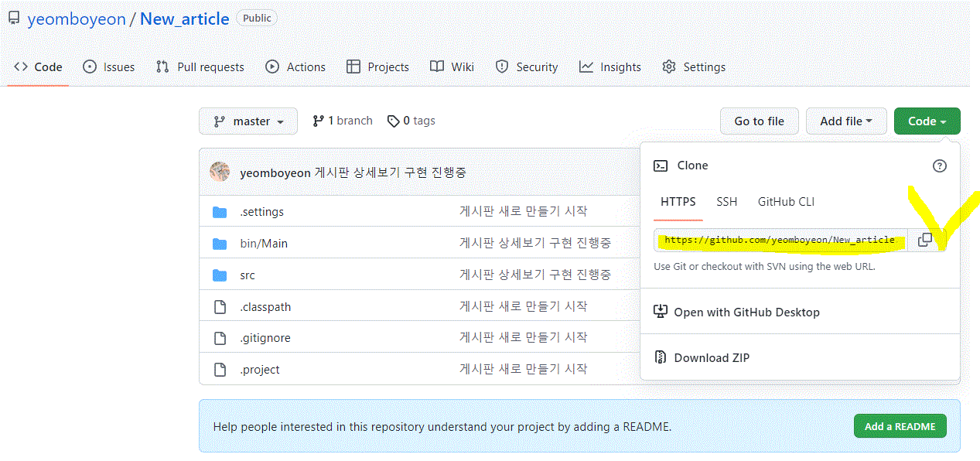980x461 pixels.
Task: Open commit message on .settings row
Action: coord(524,211)
